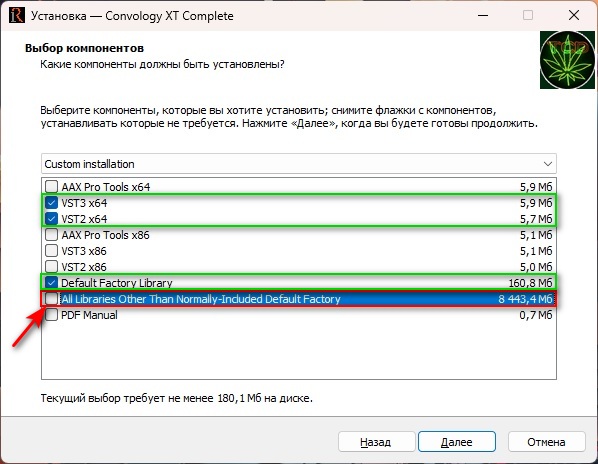Open the Custom installation dropdown
This screenshot has width=598, height=464.
299,164
